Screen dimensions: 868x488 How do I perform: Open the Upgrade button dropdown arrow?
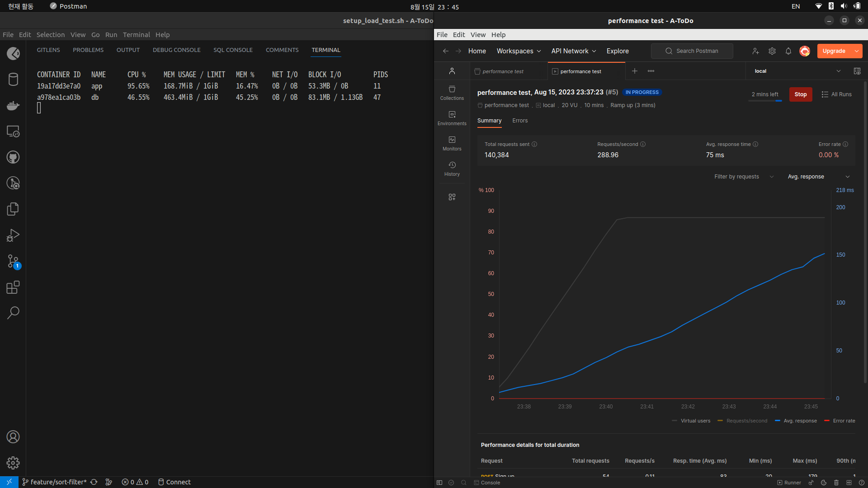click(x=857, y=51)
